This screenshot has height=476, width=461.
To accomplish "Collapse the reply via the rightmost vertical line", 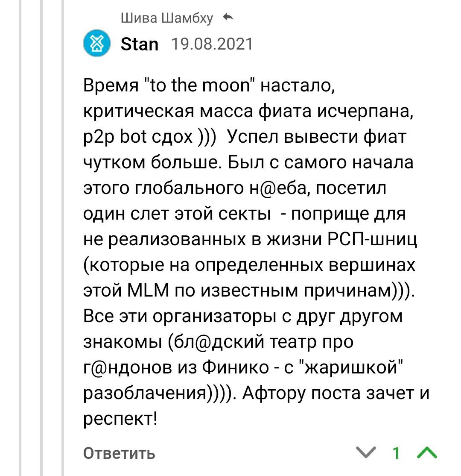I will 62,238.
